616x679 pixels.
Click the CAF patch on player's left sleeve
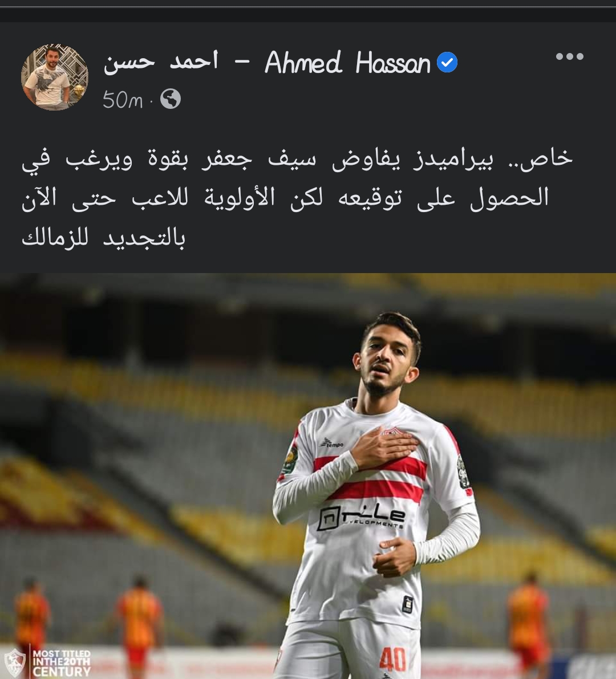pyautogui.click(x=464, y=472)
